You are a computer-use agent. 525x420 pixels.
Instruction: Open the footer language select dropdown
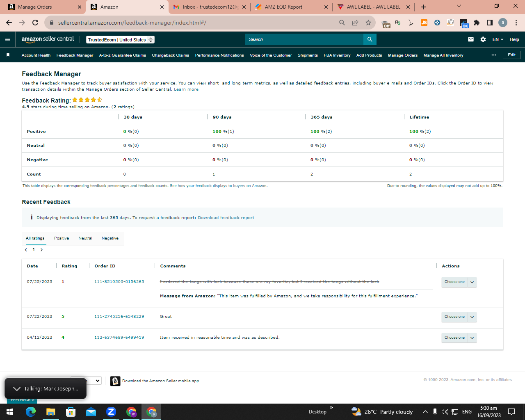pos(86,381)
